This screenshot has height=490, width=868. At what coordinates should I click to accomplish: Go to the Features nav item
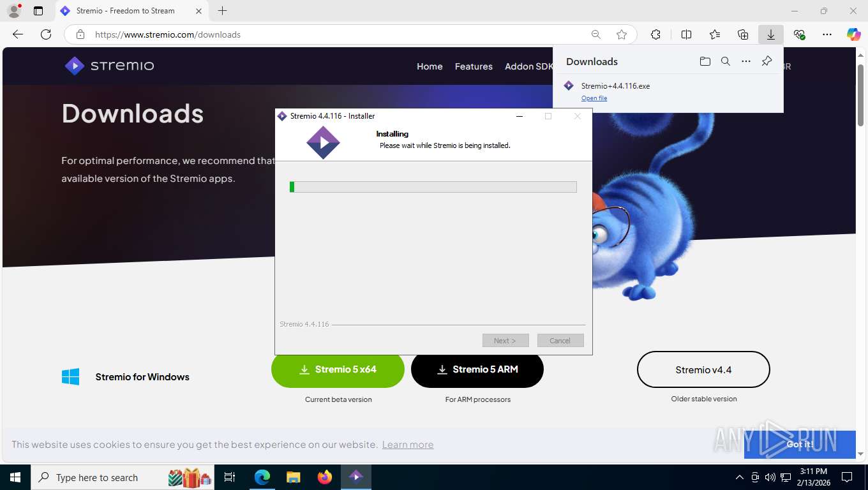[474, 66]
